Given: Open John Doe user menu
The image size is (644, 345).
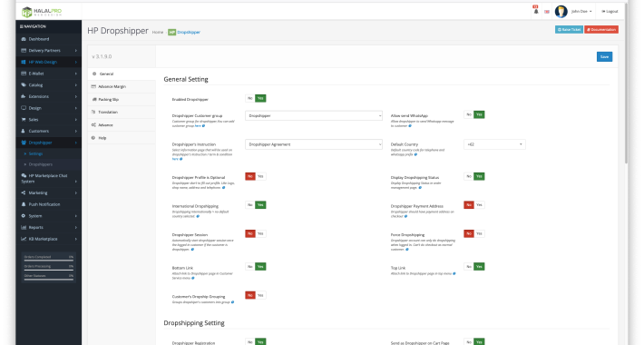Looking at the screenshot, I should tap(581, 12).
